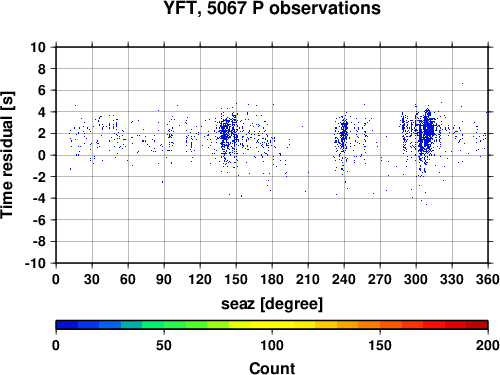The image size is (500, 375).
Task: Pick the yellow colorbar segment near 100
Action: coord(272,325)
